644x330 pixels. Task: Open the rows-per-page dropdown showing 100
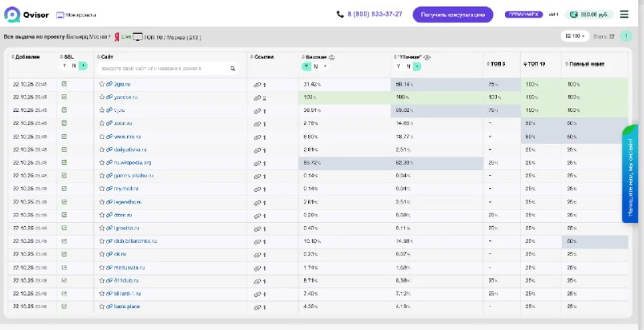click(x=575, y=36)
